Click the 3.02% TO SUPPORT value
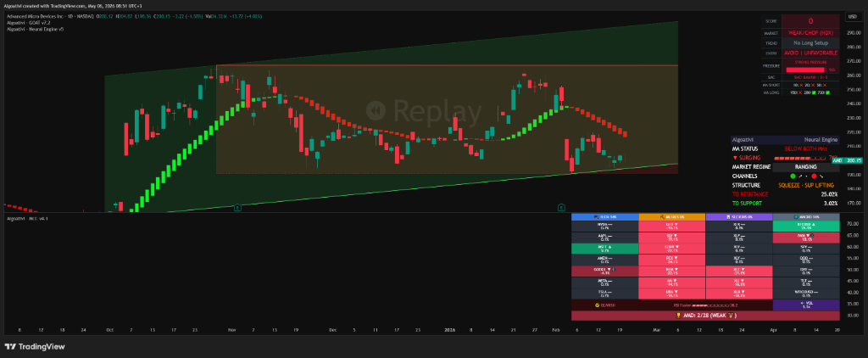 tap(831, 204)
